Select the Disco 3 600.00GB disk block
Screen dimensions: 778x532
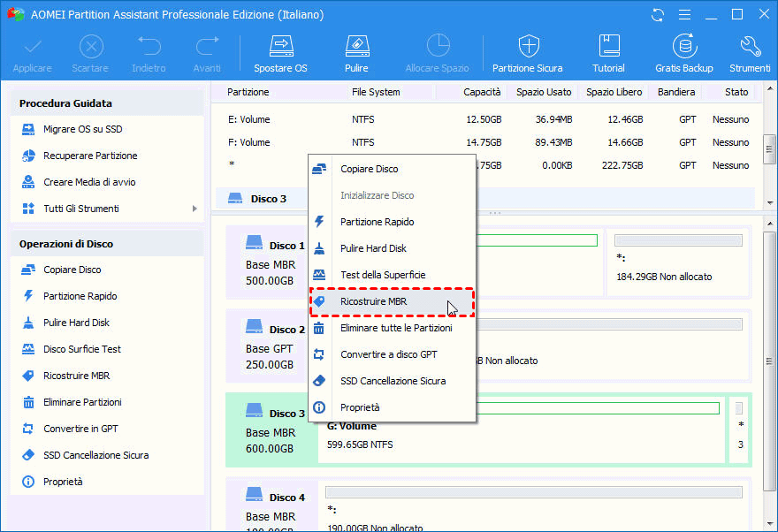[x=272, y=429]
